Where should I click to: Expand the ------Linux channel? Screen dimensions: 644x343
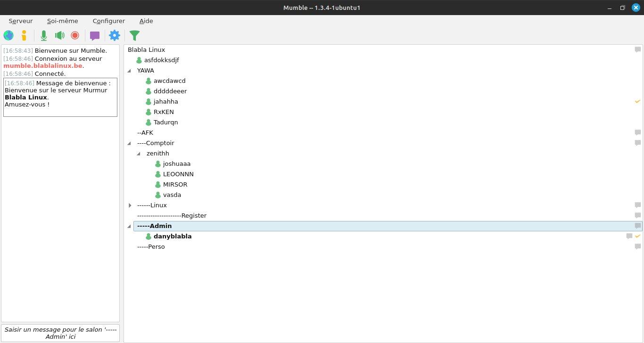click(130, 205)
